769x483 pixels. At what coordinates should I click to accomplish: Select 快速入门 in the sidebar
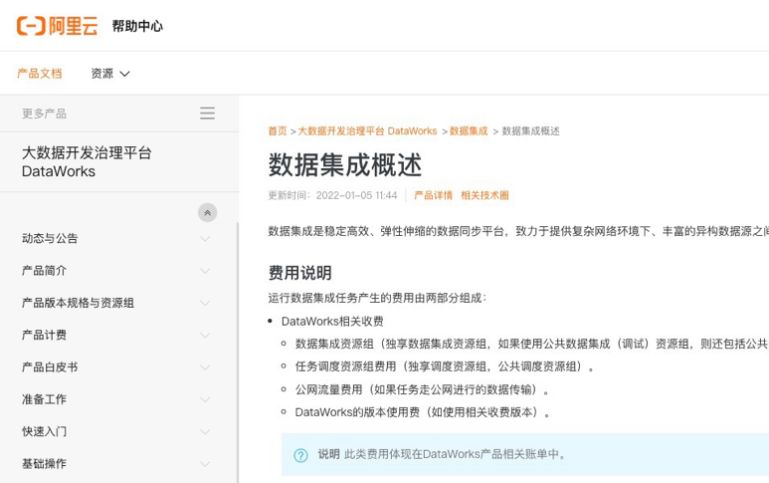pyautogui.click(x=44, y=432)
